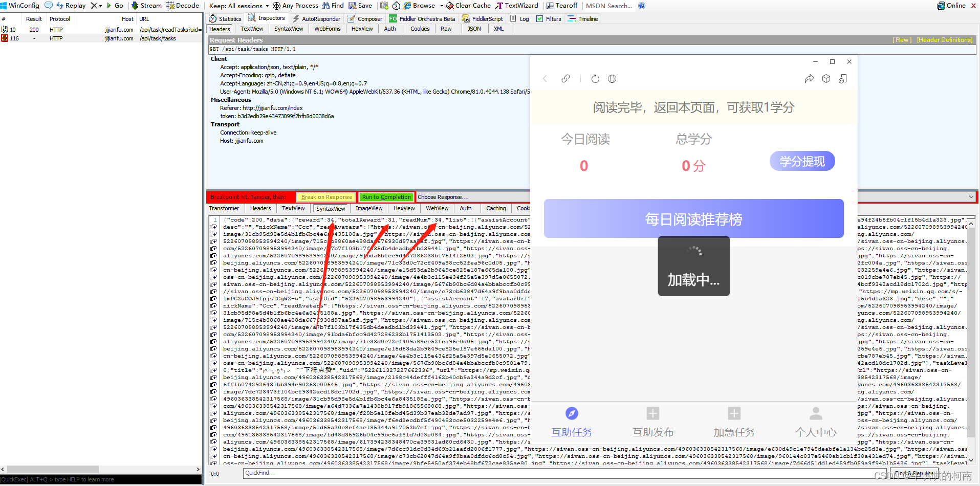Image resolution: width=980 pixels, height=486 pixels.
Task: Select session 116 /api/task/tasks row
Action: (101, 38)
